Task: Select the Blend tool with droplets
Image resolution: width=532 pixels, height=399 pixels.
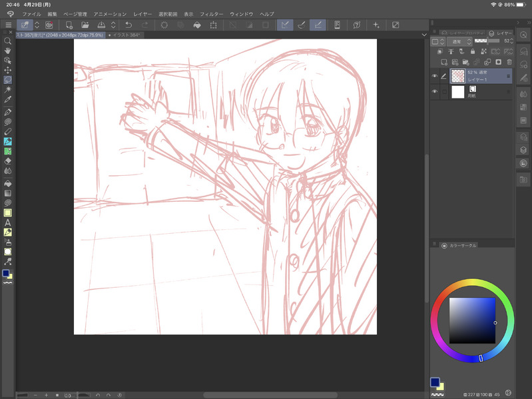Action: [7, 171]
